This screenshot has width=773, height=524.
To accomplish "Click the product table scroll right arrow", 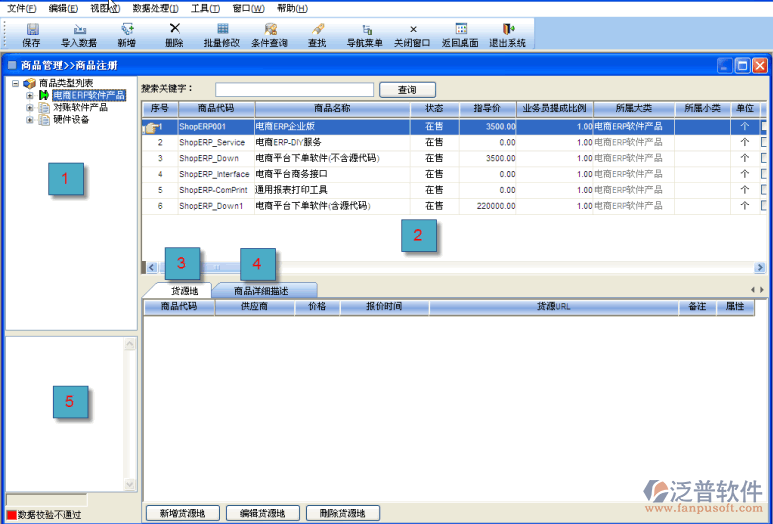I will [x=760, y=268].
